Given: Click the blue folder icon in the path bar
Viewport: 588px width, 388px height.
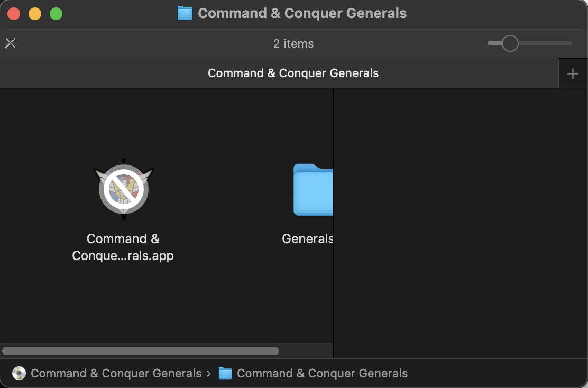Looking at the screenshot, I should click(225, 373).
